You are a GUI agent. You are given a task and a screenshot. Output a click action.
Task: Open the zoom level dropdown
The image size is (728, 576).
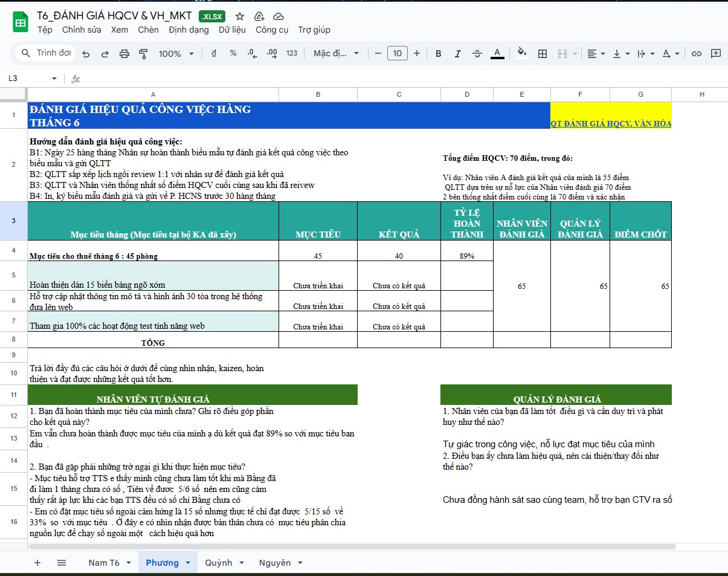click(x=176, y=54)
